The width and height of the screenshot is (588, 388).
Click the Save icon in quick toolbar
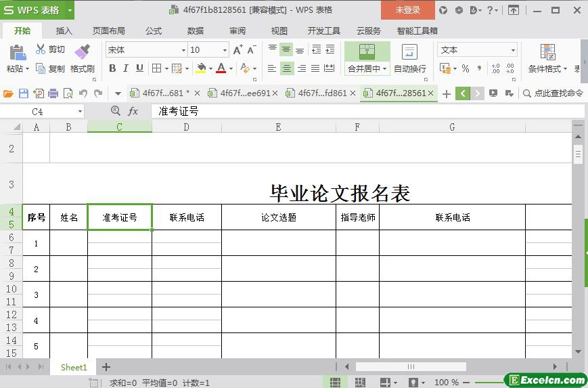pos(24,93)
